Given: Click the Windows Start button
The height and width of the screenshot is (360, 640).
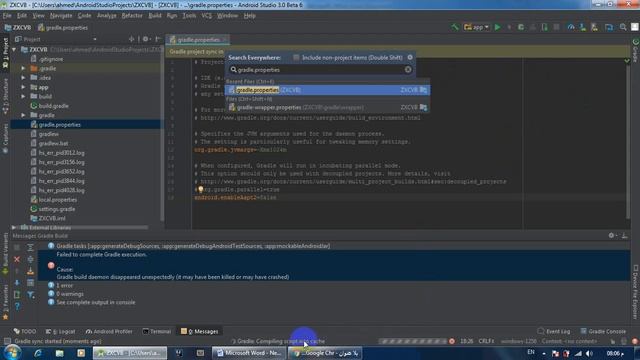Looking at the screenshot, I should point(12,353).
